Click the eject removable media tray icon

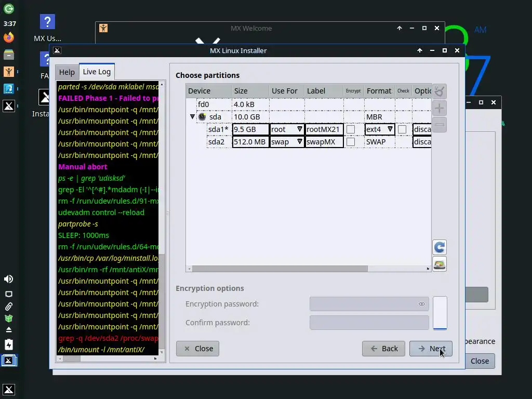click(9, 330)
